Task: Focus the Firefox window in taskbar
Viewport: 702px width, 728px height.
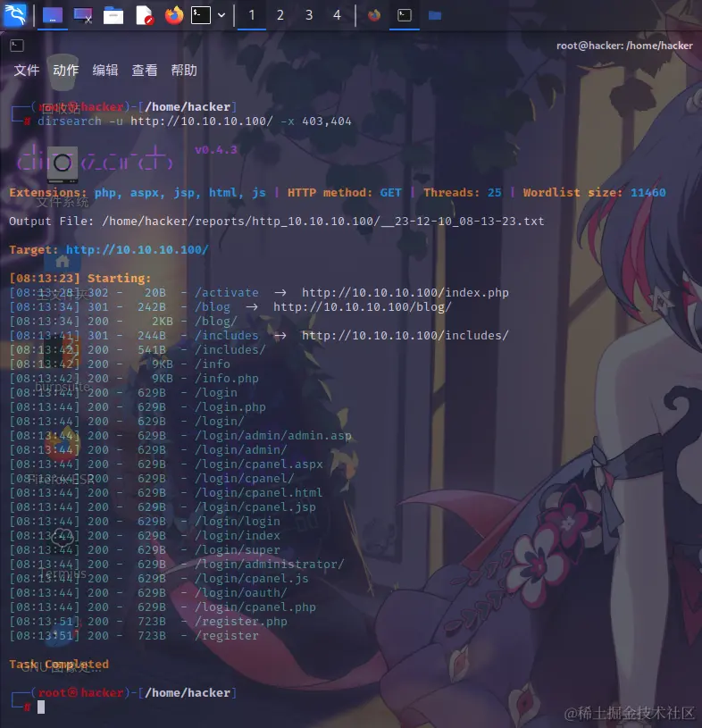Action: tap(374, 15)
